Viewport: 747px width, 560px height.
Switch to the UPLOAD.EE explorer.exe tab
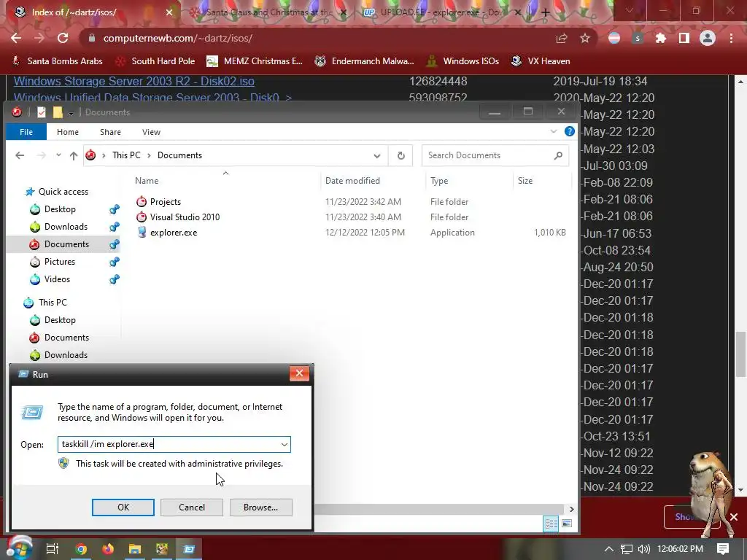[x=441, y=12]
